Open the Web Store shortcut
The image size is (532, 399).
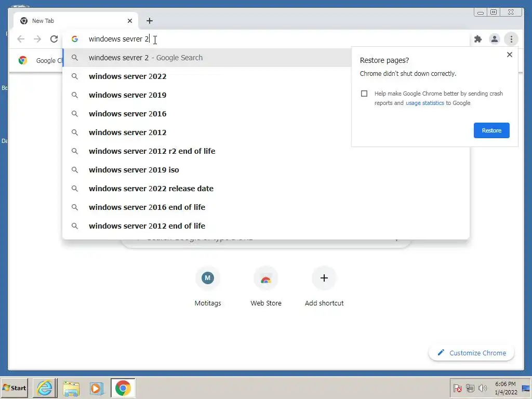(265, 286)
